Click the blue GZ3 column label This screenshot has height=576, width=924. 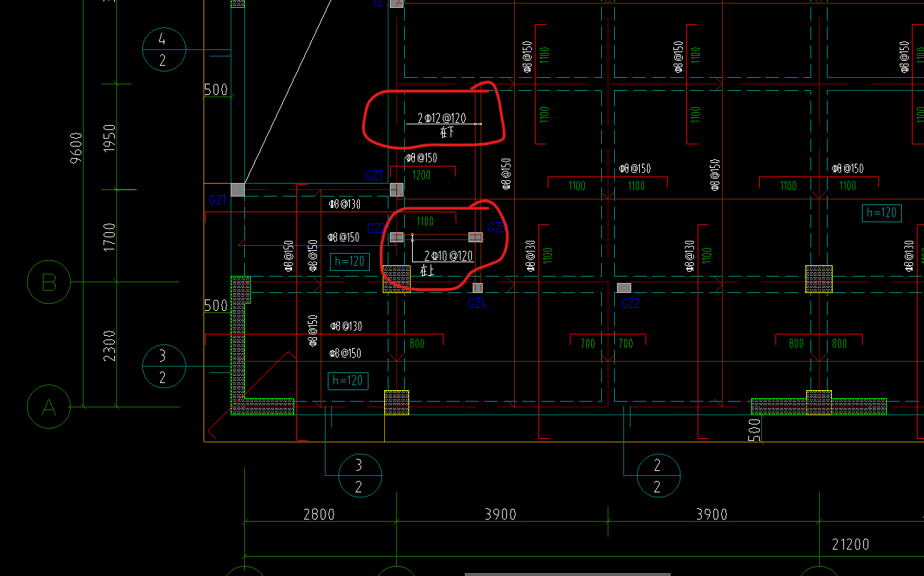[x=496, y=228]
